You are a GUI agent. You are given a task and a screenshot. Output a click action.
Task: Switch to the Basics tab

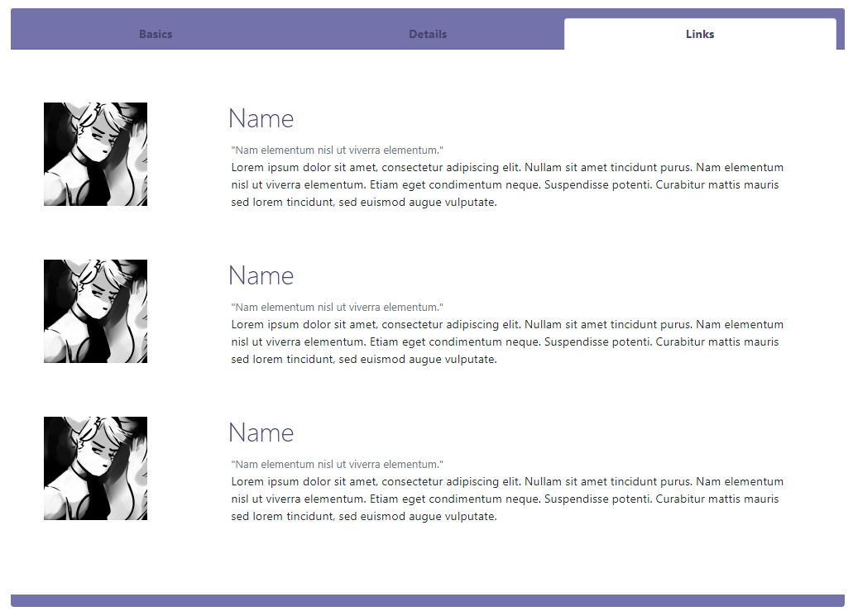(156, 34)
